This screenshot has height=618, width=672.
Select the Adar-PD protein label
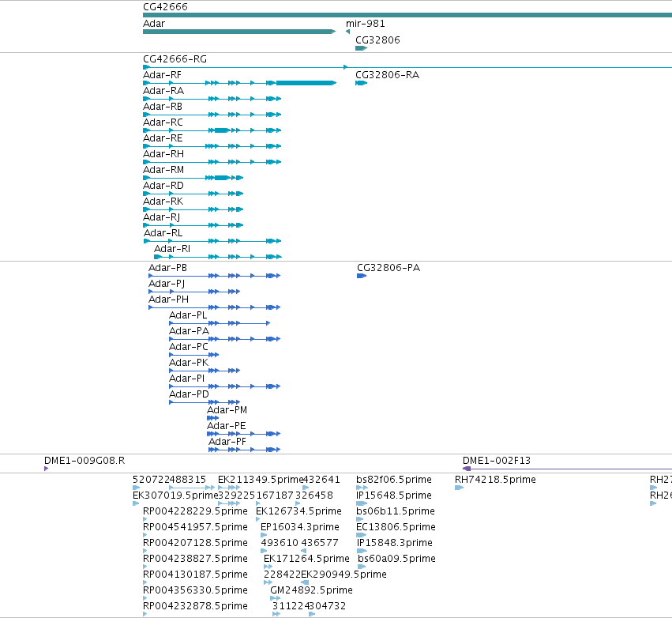[189, 394]
